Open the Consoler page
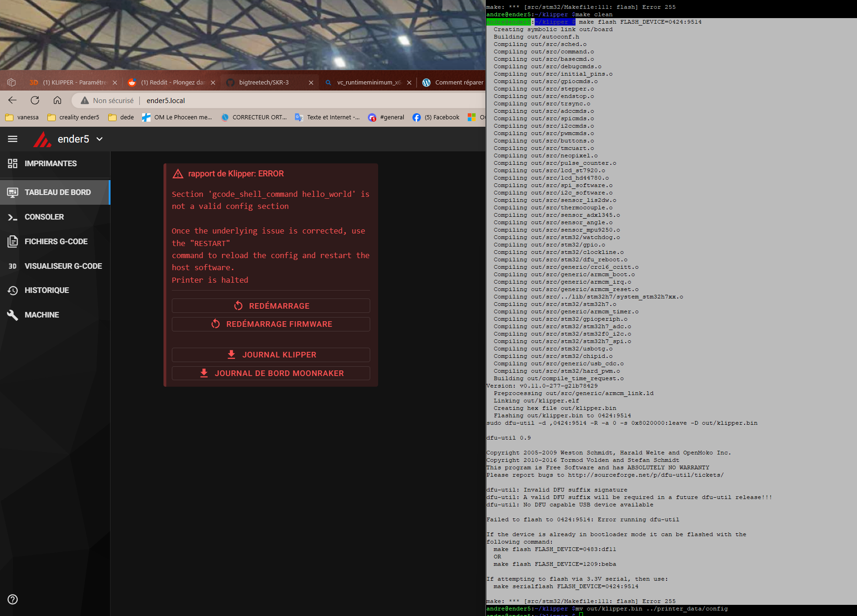Screen dimensions: 857x616 pyautogui.click(x=55, y=217)
